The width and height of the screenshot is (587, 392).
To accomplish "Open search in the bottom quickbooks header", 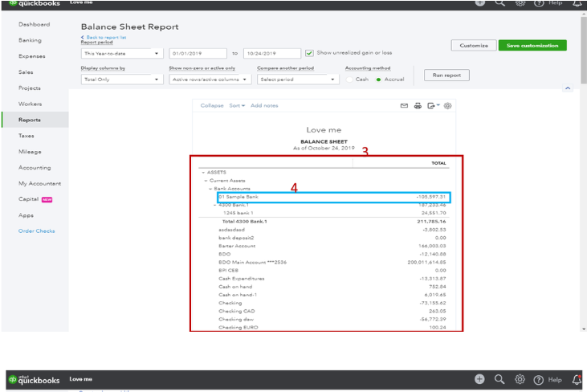I will pyautogui.click(x=499, y=379).
